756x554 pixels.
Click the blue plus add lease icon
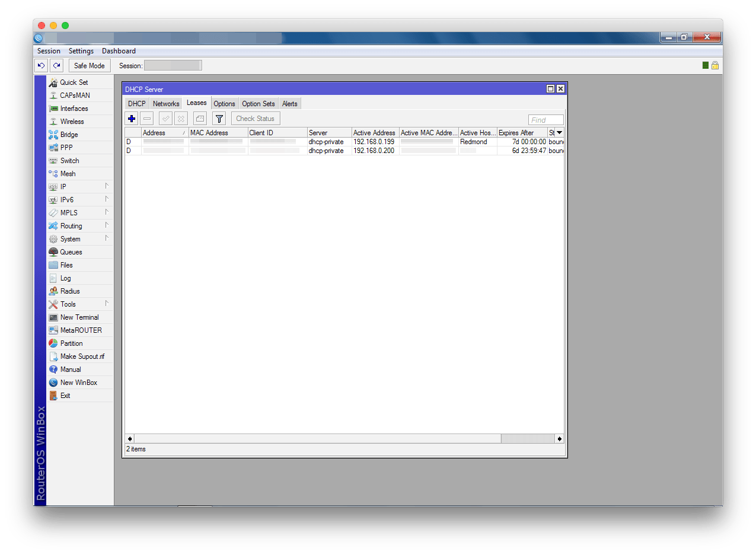(x=132, y=119)
